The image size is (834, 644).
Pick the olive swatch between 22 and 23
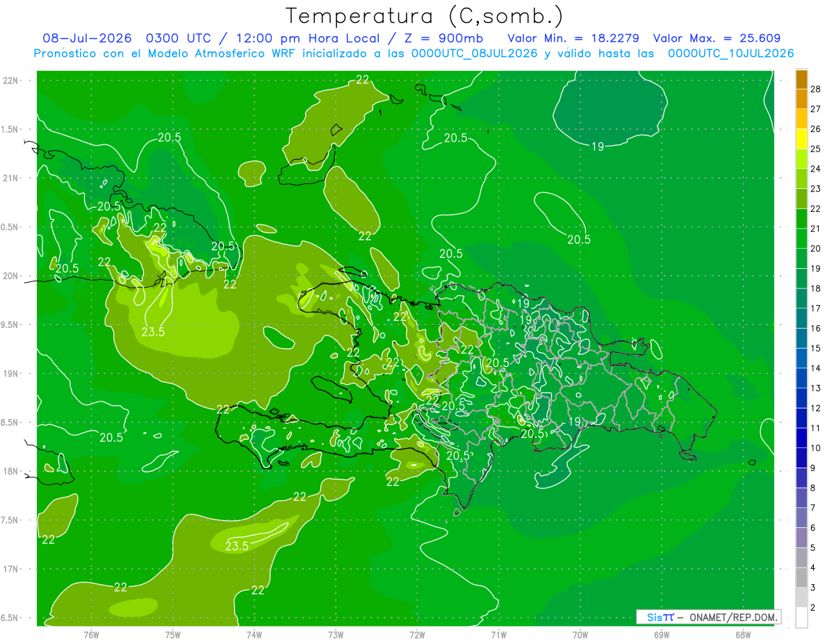[x=801, y=199]
